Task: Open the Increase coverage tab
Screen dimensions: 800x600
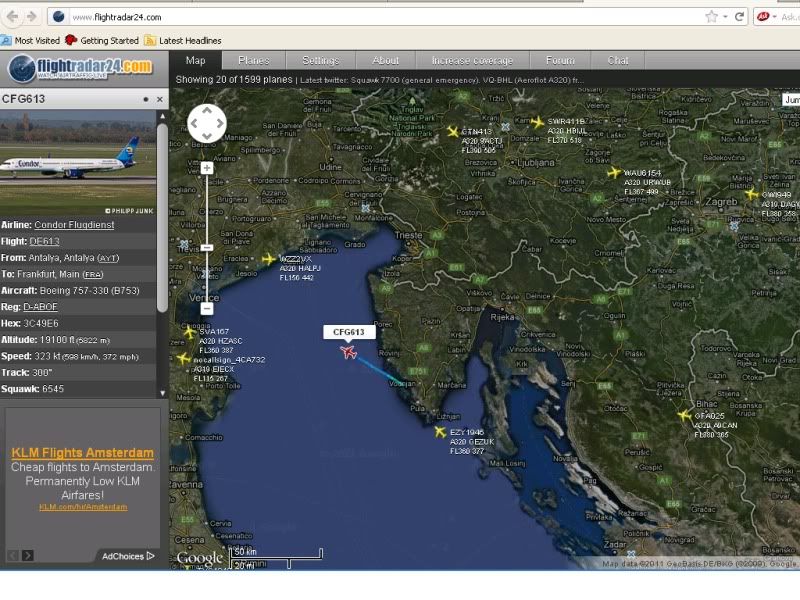Action: pos(472,60)
